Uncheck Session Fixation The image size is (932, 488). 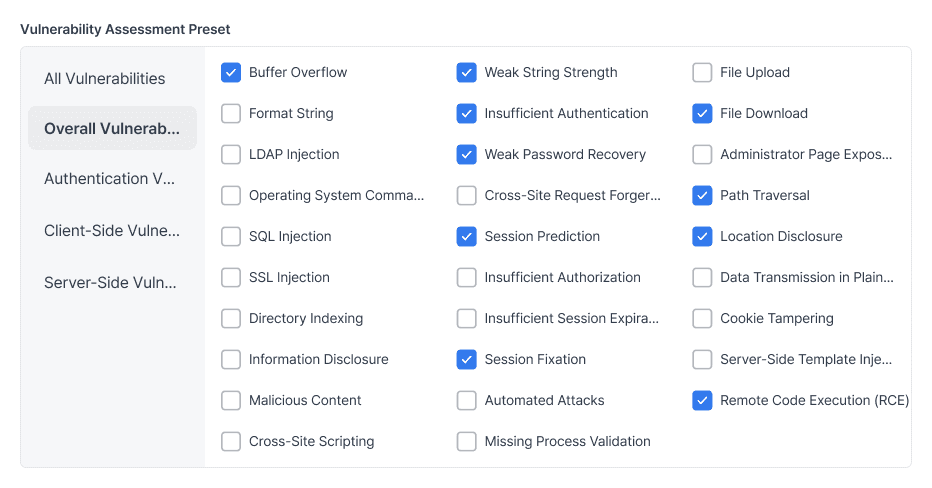click(x=467, y=360)
